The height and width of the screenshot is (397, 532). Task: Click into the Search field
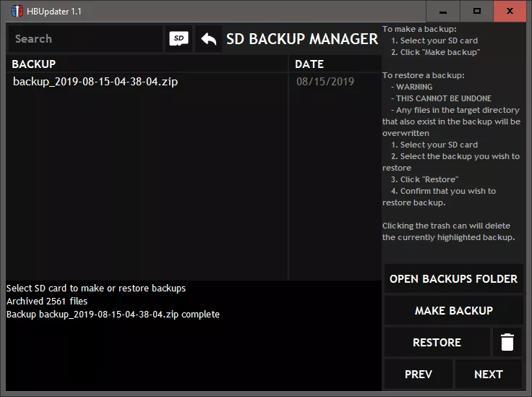point(85,39)
